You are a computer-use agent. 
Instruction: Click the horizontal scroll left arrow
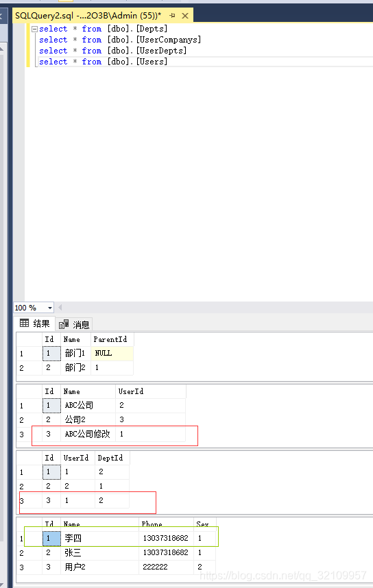60,308
